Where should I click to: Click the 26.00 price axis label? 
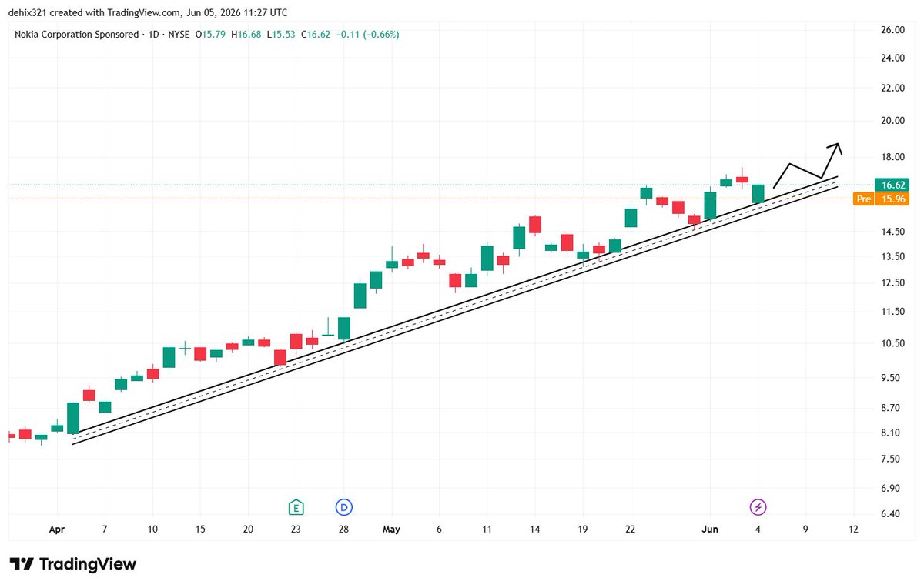[892, 30]
